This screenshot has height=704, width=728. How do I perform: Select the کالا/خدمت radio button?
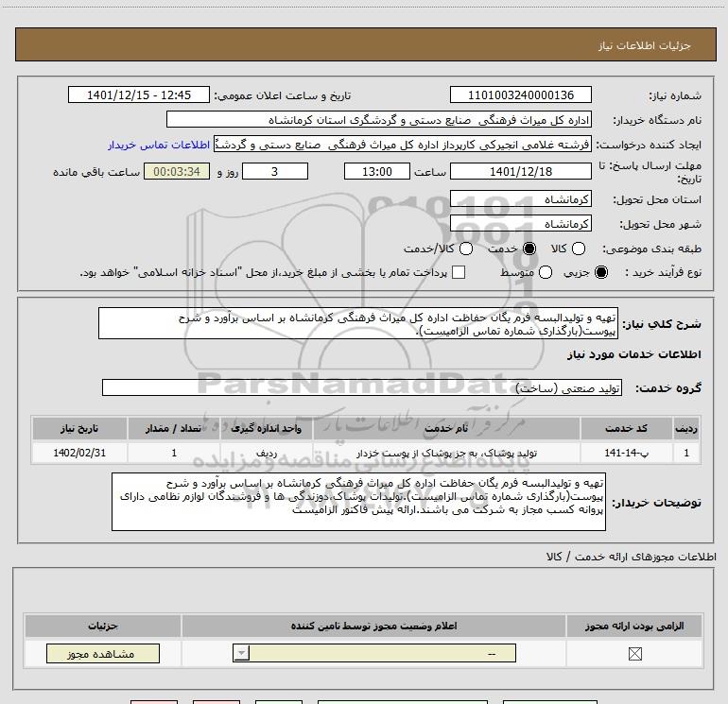click(x=466, y=249)
